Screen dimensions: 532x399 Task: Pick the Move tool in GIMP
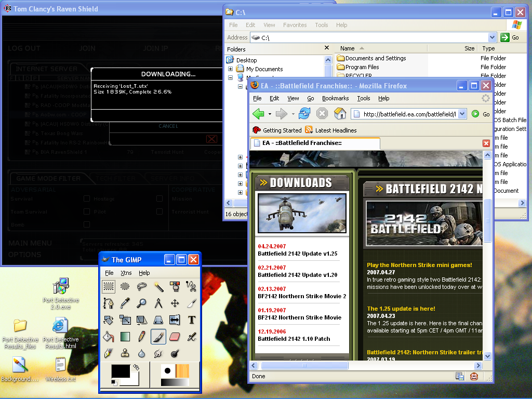pos(175,303)
